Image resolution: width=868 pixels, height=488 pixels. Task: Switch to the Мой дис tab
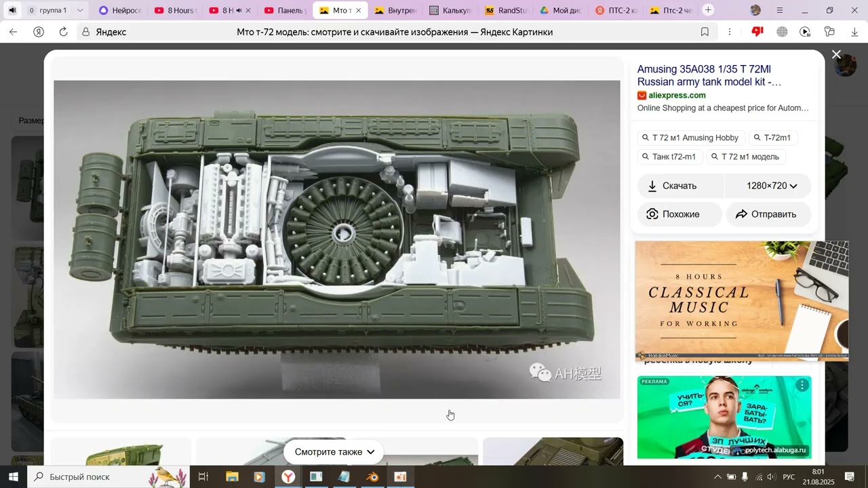click(x=561, y=10)
